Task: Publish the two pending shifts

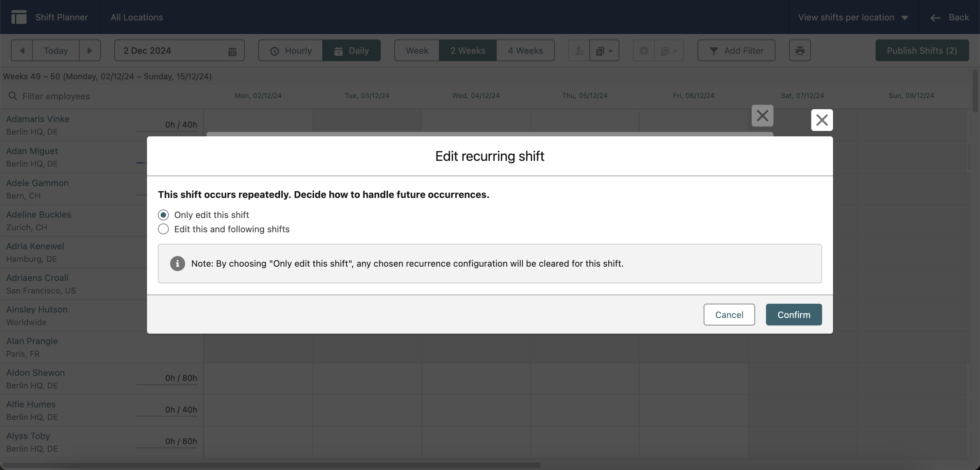Action: [x=921, y=50]
